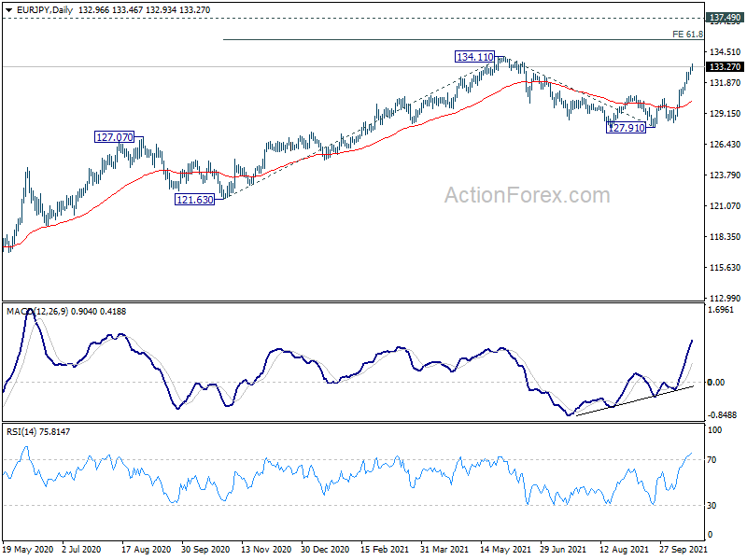Click the RSI(14) 75.8147 indicator label
This screenshot has height=560, width=747.
pos(38,432)
